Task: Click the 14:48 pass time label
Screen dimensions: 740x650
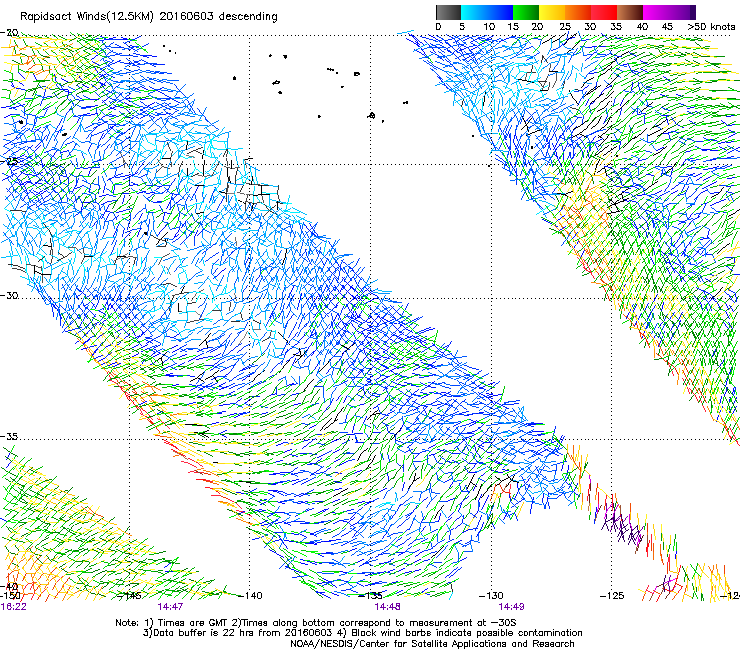Action: [387, 606]
